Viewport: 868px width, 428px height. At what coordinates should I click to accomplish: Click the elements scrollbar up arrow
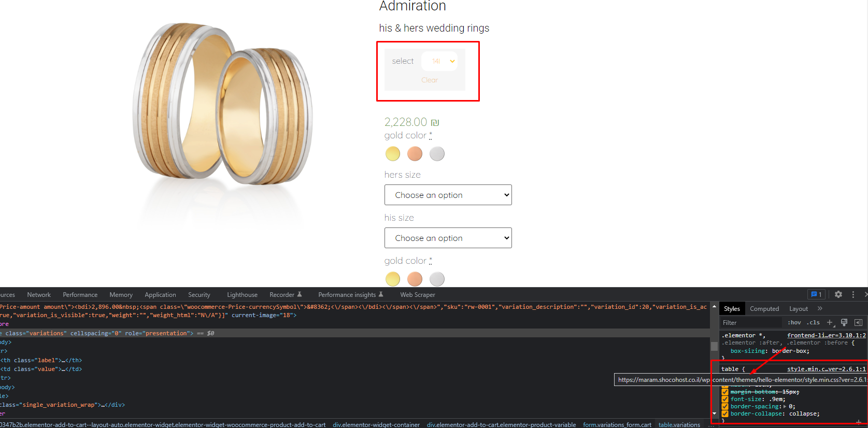(714, 307)
